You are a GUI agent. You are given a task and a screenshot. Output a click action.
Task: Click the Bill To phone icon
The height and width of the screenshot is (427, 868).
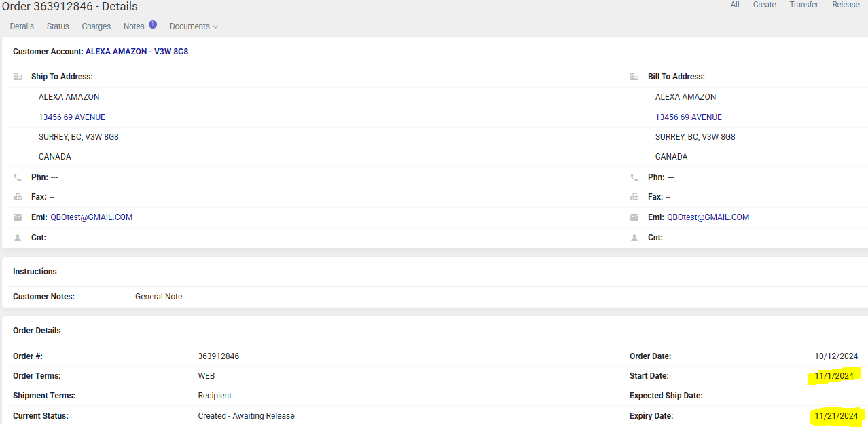pos(634,177)
